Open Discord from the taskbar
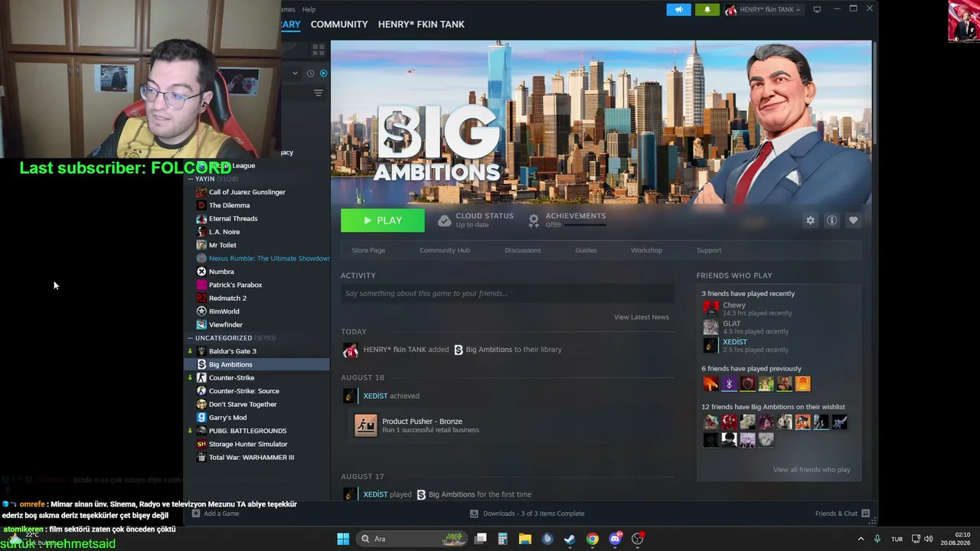This screenshot has width=980, height=551. pos(615,539)
